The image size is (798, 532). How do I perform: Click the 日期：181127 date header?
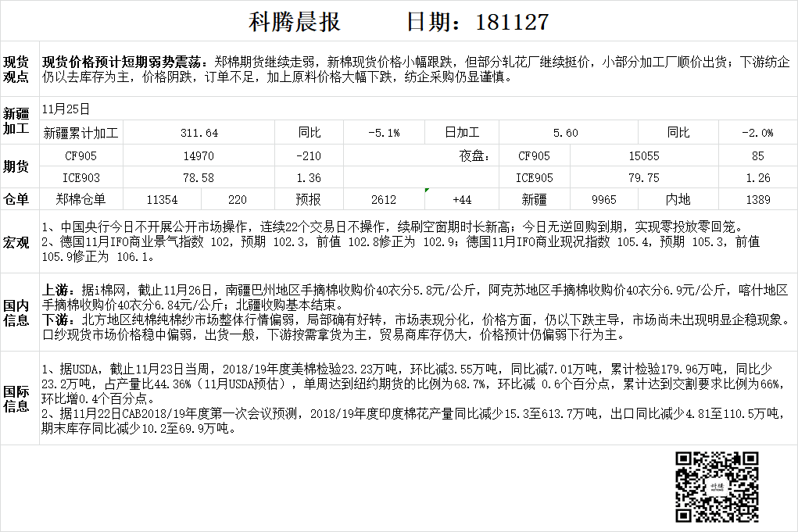(478, 22)
